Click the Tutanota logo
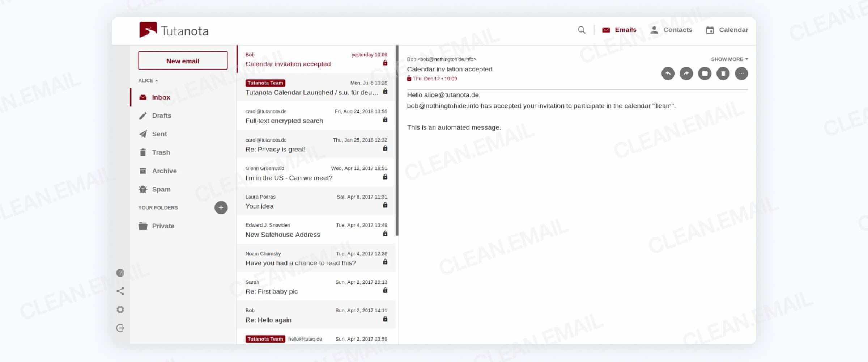The width and height of the screenshot is (868, 362). [x=174, y=30]
